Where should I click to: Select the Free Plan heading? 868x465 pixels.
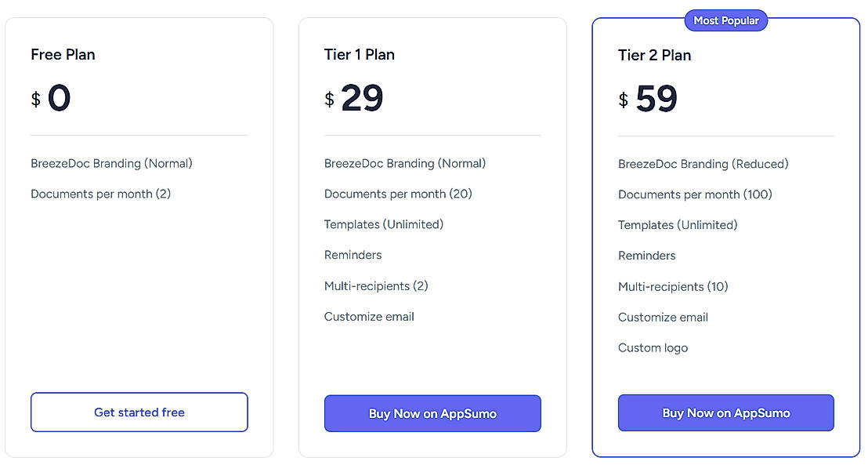click(x=63, y=55)
